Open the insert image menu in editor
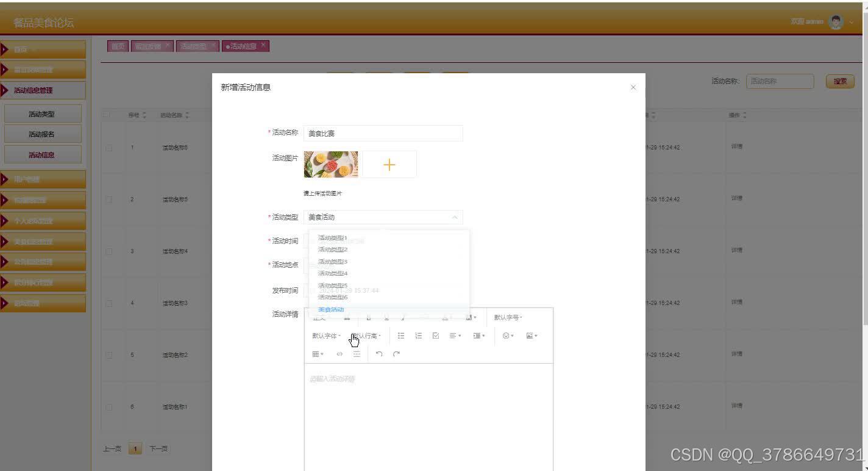Image resolution: width=868 pixels, height=471 pixels. point(532,336)
